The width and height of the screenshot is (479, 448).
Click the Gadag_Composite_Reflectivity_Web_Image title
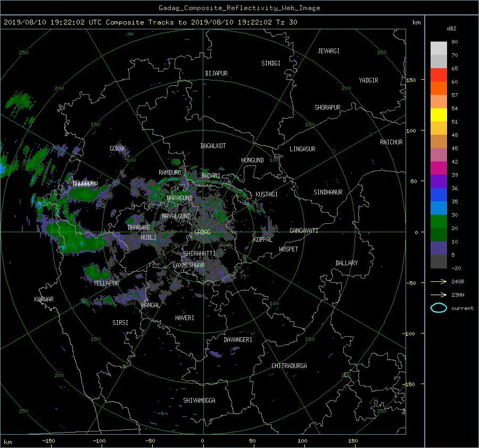tap(239, 8)
